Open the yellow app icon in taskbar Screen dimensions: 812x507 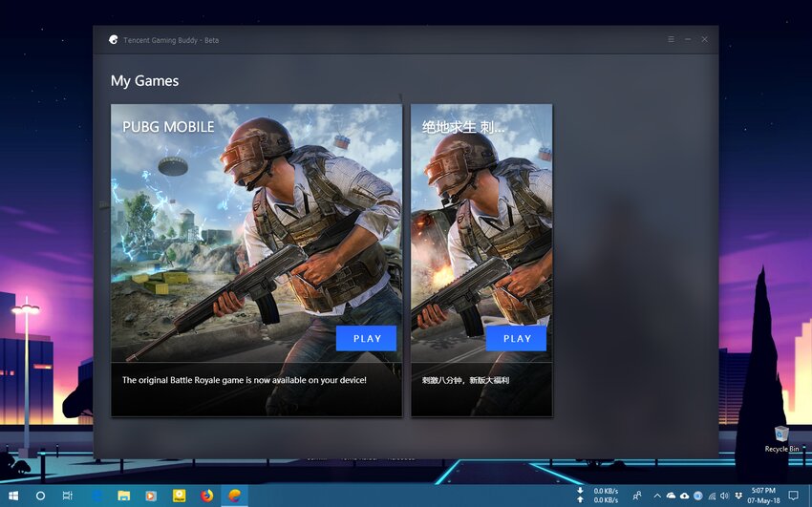pos(179,496)
